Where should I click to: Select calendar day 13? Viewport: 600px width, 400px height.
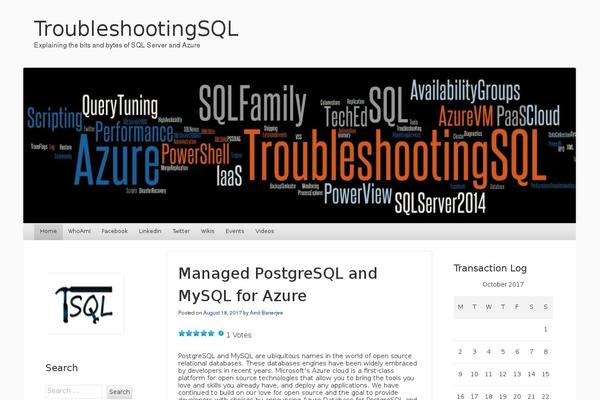coord(517,374)
